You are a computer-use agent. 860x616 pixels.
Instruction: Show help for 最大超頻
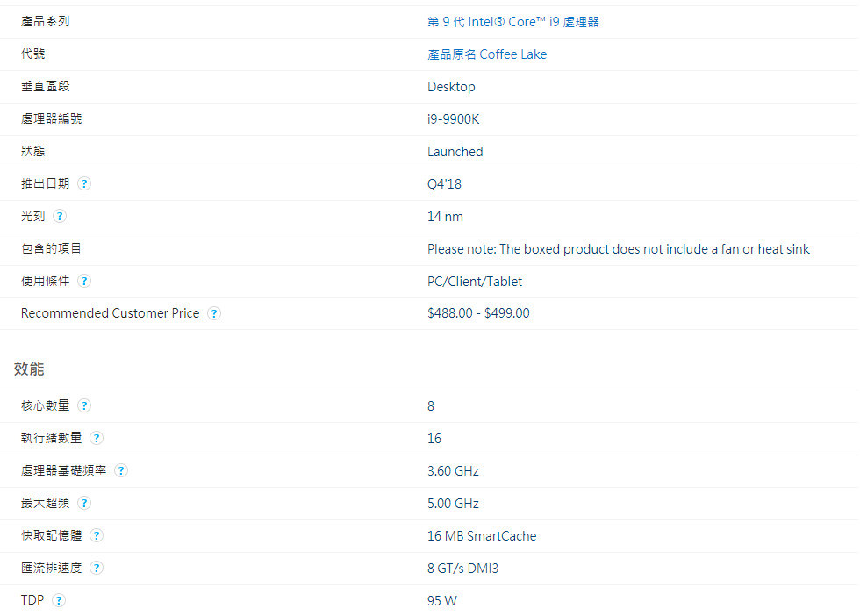[84, 504]
